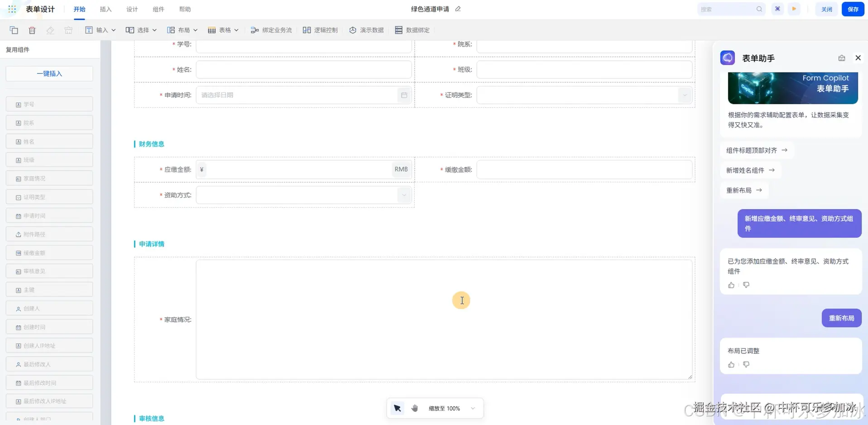Click the 重新布局 suggestion chip with arrow
Viewport: 868px width, 425px height.
(x=744, y=190)
